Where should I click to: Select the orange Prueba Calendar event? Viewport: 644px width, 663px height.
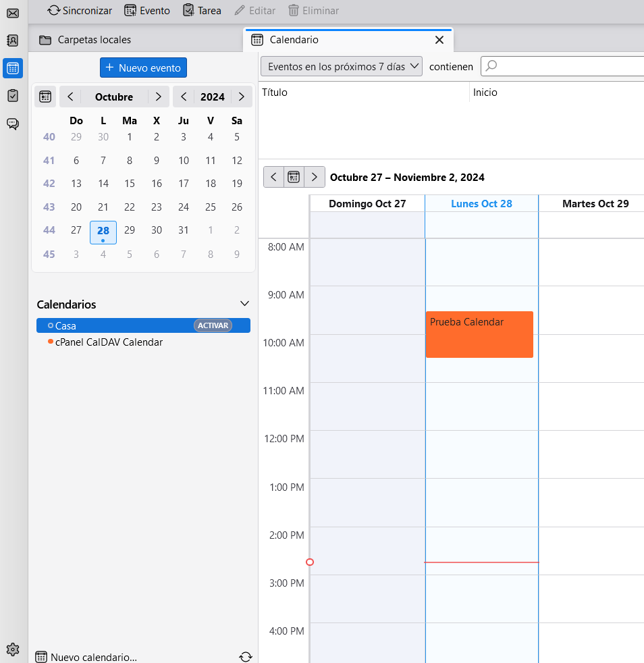tap(479, 334)
